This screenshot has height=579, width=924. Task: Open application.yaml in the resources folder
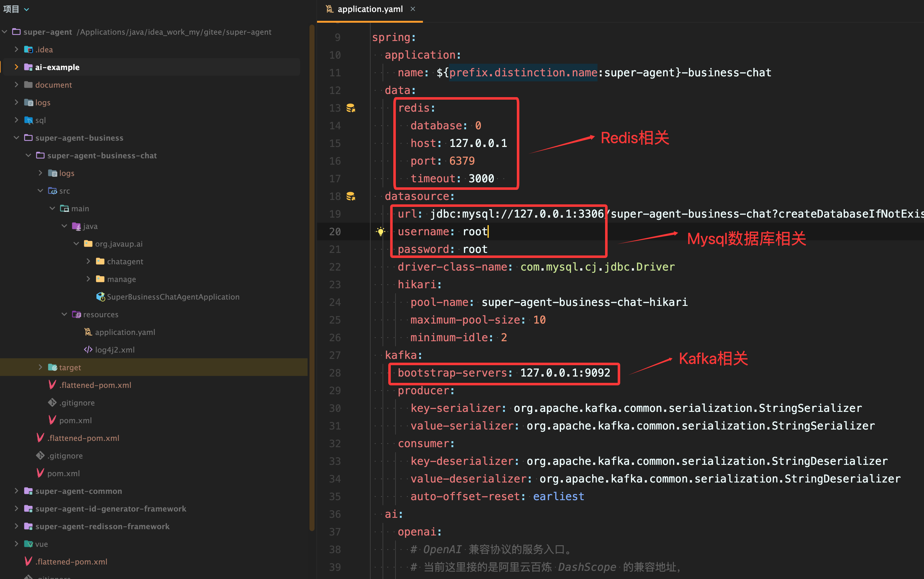(x=125, y=332)
